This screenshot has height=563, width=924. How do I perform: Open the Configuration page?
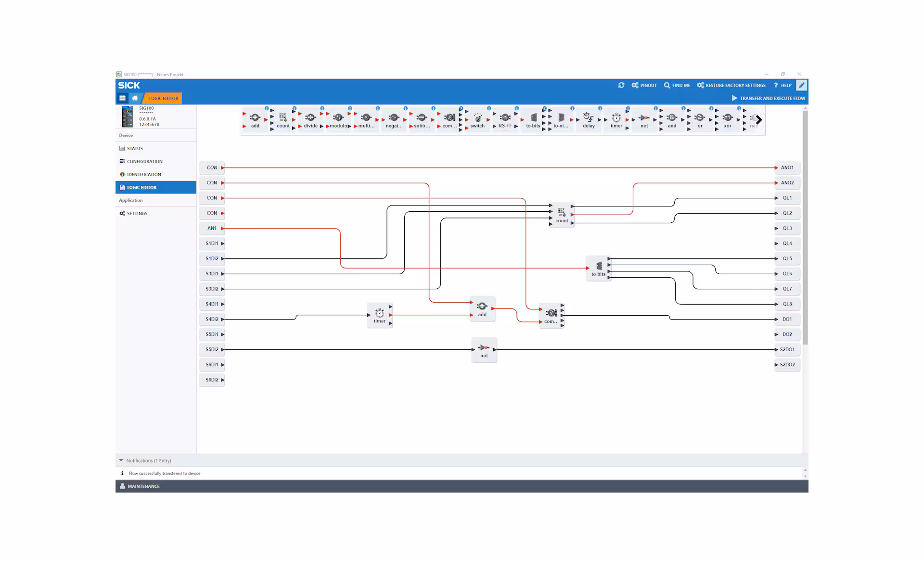(144, 162)
